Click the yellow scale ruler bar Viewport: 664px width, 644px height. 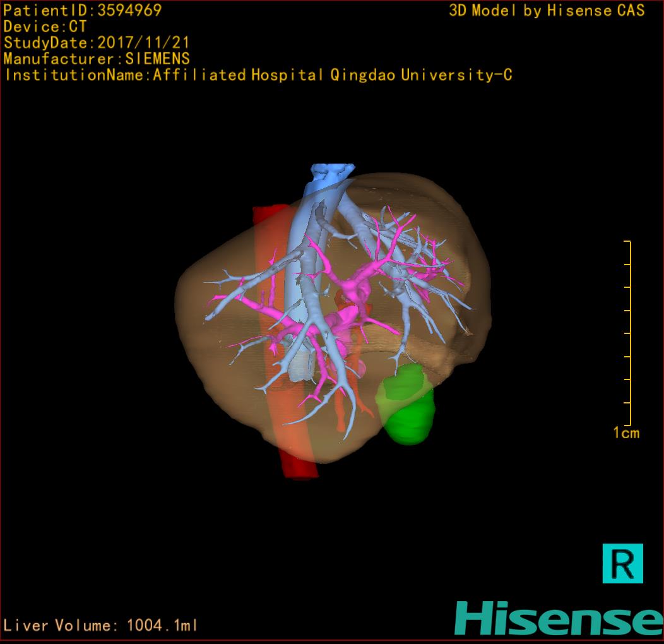click(x=630, y=333)
